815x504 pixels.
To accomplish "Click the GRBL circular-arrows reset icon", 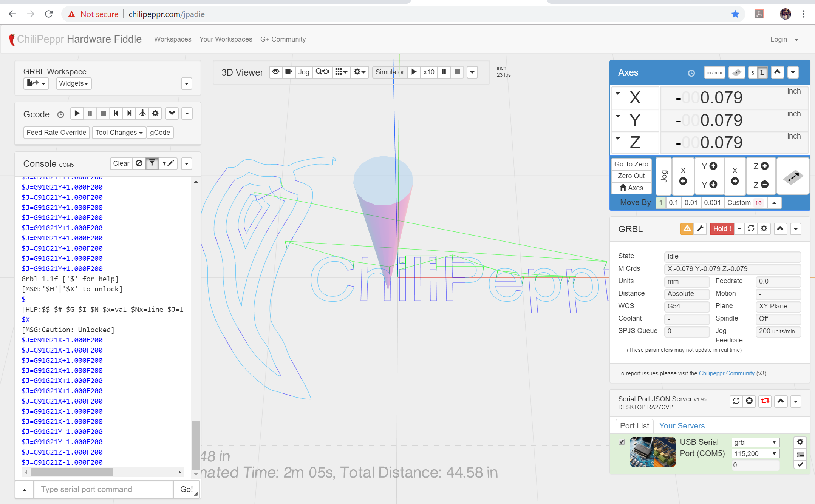I will click(751, 229).
